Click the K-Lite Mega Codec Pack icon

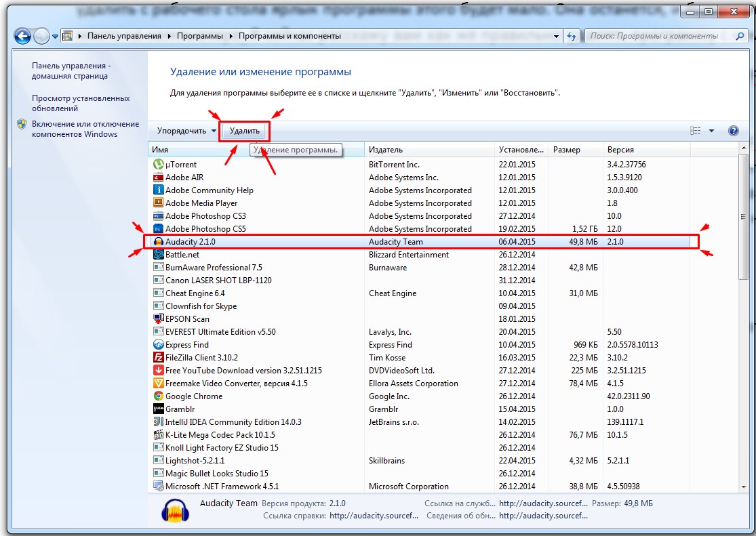click(158, 435)
